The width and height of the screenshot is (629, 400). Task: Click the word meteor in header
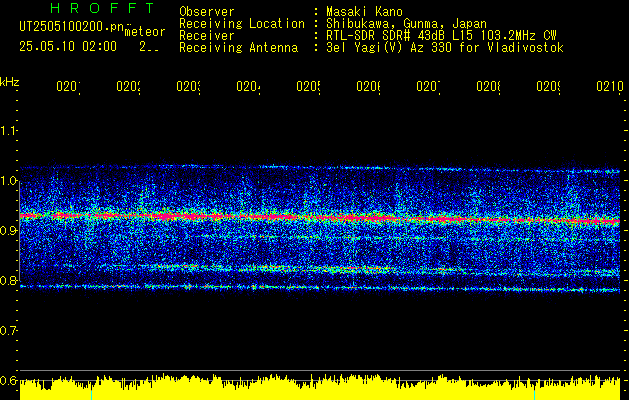(x=145, y=32)
